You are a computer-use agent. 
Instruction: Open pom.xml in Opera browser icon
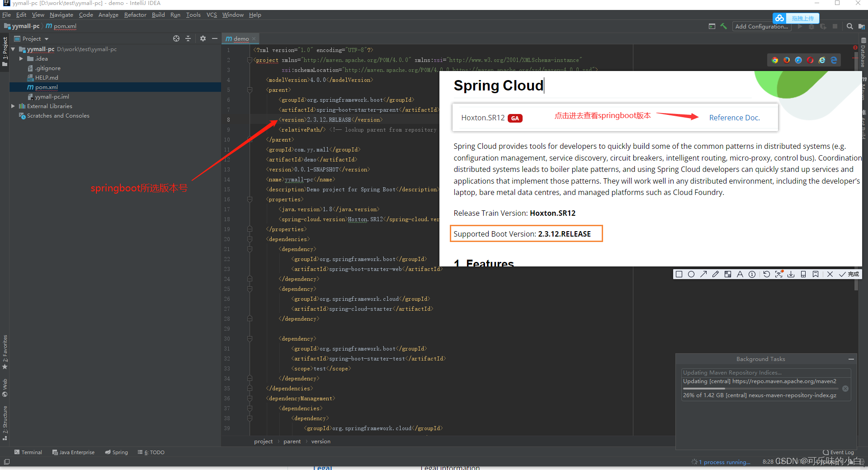click(x=810, y=60)
